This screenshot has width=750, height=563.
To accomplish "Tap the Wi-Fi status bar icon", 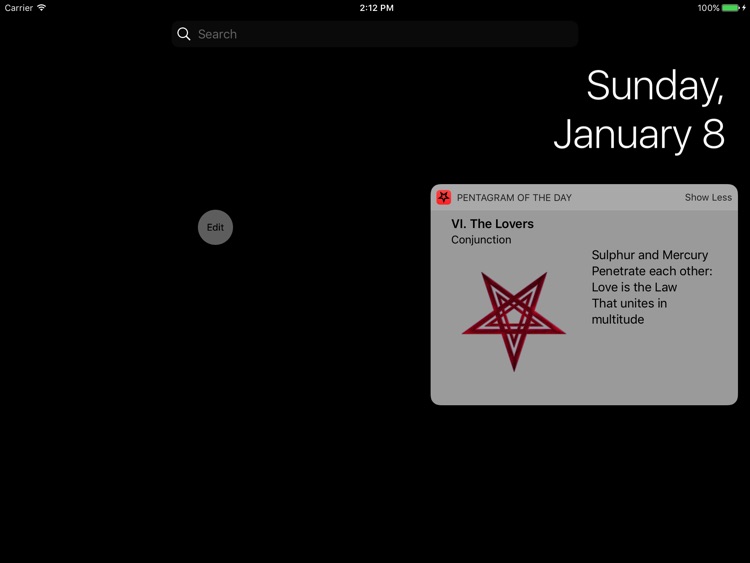I will (42, 8).
